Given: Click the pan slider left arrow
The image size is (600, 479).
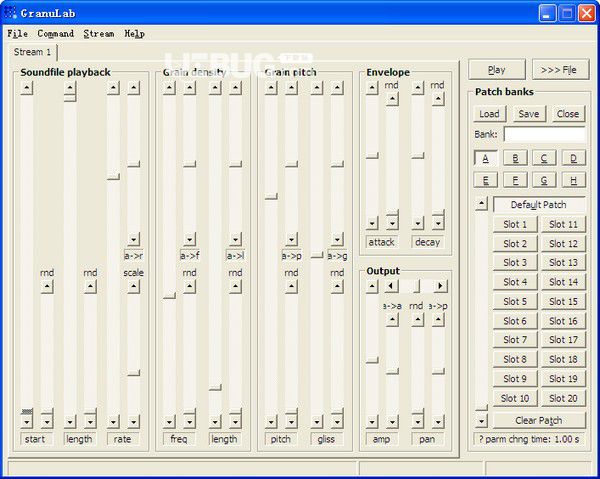Looking at the screenshot, I should [391, 286].
